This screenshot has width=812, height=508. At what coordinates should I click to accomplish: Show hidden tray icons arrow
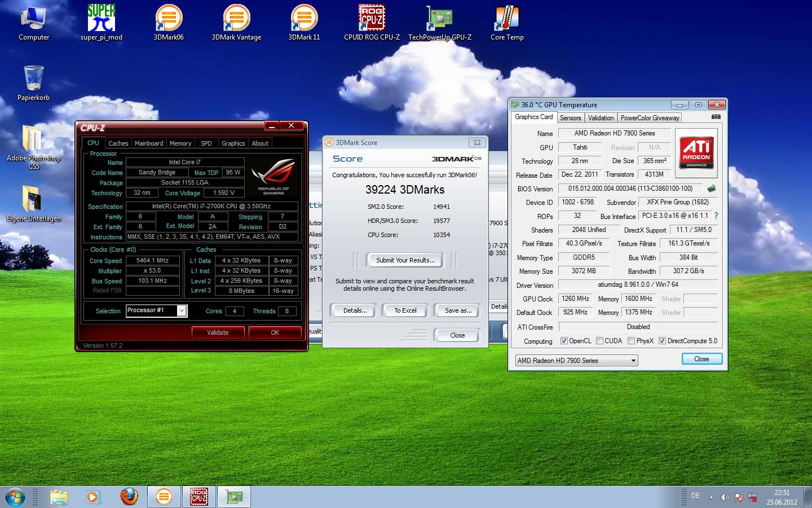tap(711, 497)
